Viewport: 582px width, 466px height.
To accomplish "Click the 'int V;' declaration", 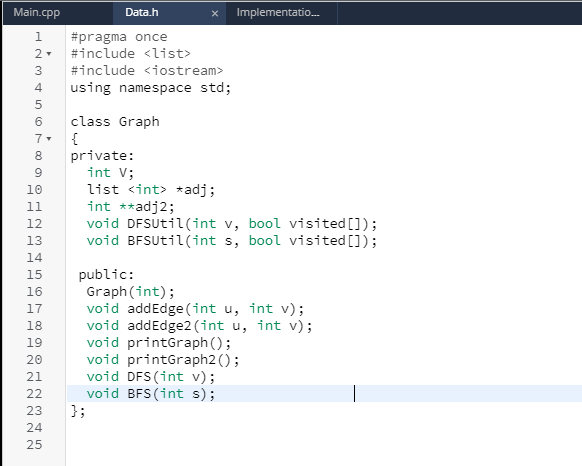I will click(110, 173).
